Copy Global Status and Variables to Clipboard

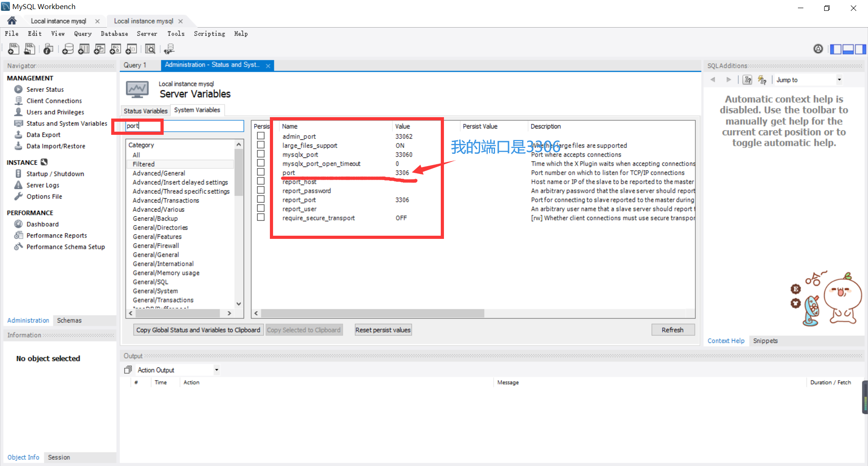198,330
